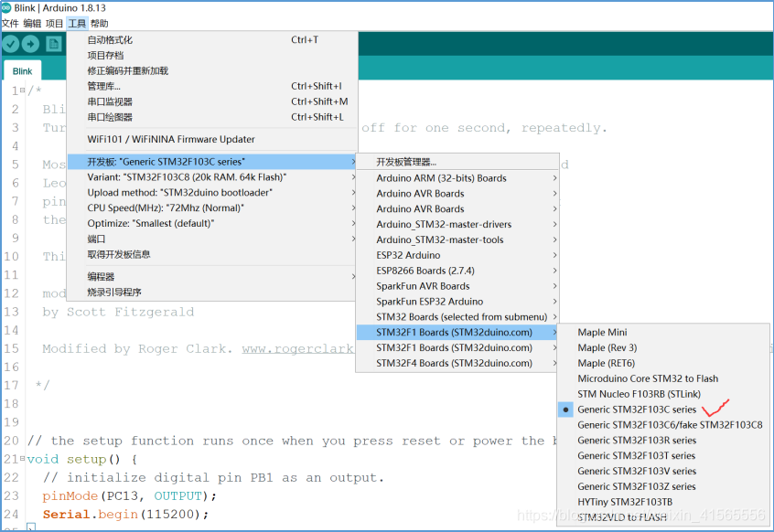This screenshot has height=532, width=774.
Task: Choose 自动格式化 from the tools menu
Action: (x=212, y=40)
